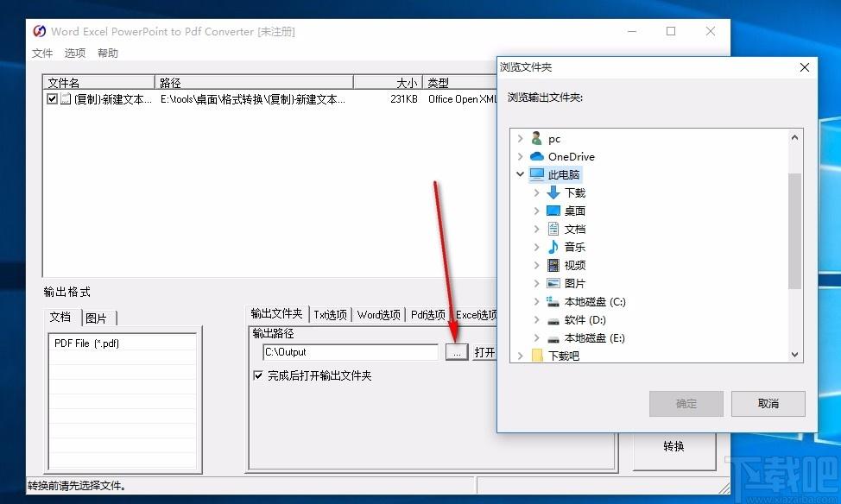Image resolution: width=841 pixels, height=504 pixels.
Task: Click the 文档 document icon
Action: 553,229
